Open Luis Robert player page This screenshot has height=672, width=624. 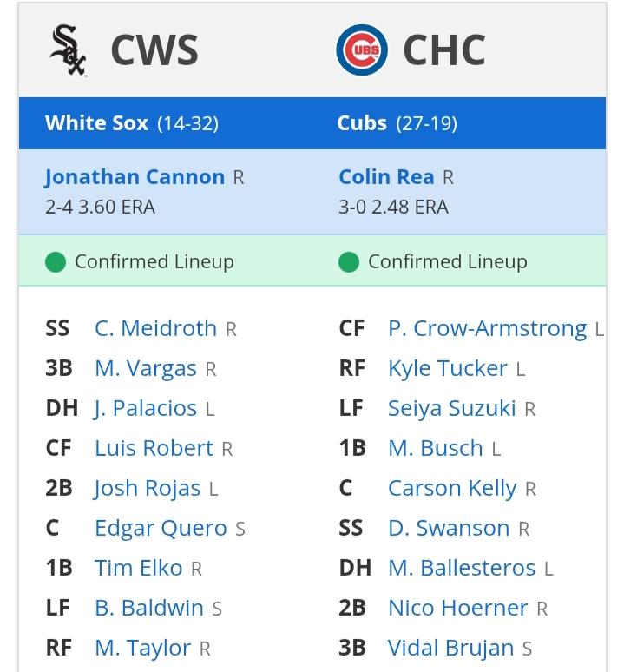pyautogui.click(x=154, y=448)
